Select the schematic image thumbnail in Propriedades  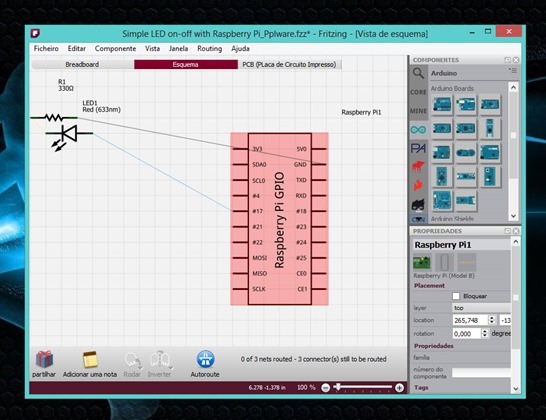444,262
